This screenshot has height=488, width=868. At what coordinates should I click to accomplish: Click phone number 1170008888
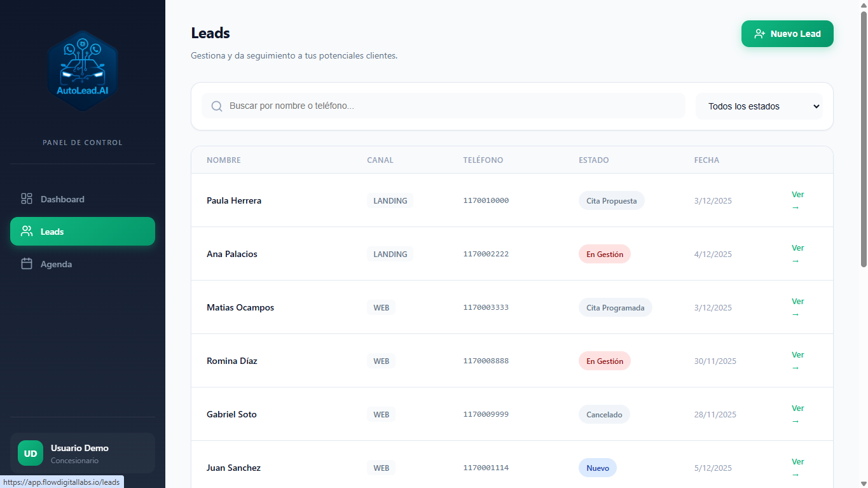tap(486, 361)
